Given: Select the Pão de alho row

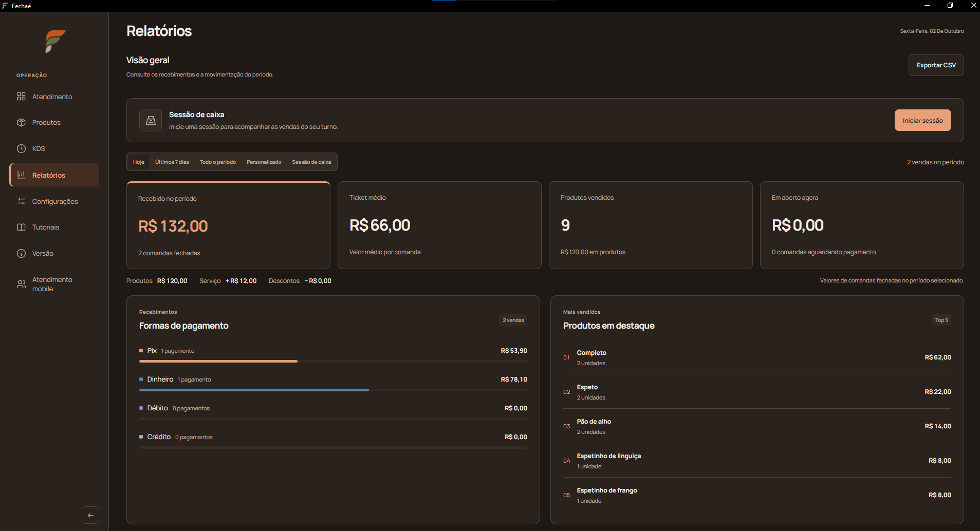Looking at the screenshot, I should coord(757,426).
